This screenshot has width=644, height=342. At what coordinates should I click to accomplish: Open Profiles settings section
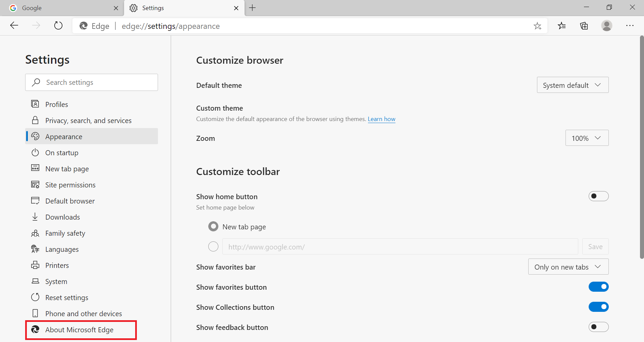(x=92, y=104)
